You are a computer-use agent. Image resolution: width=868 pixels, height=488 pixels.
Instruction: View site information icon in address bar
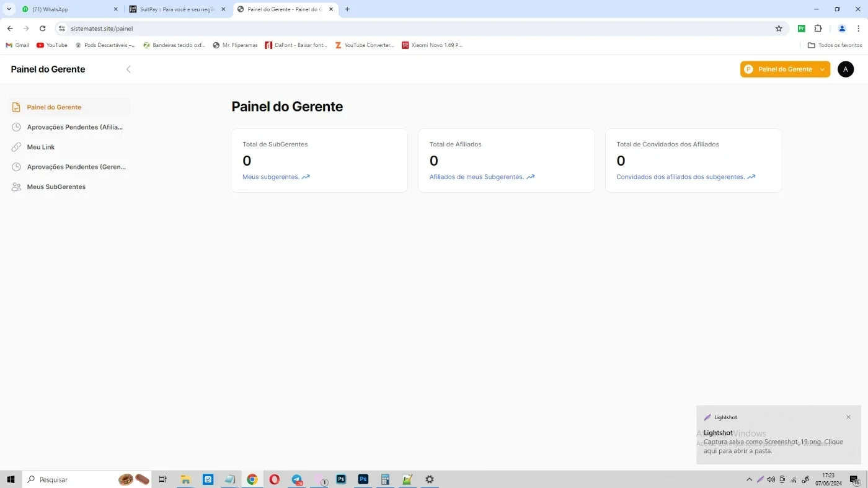61,29
